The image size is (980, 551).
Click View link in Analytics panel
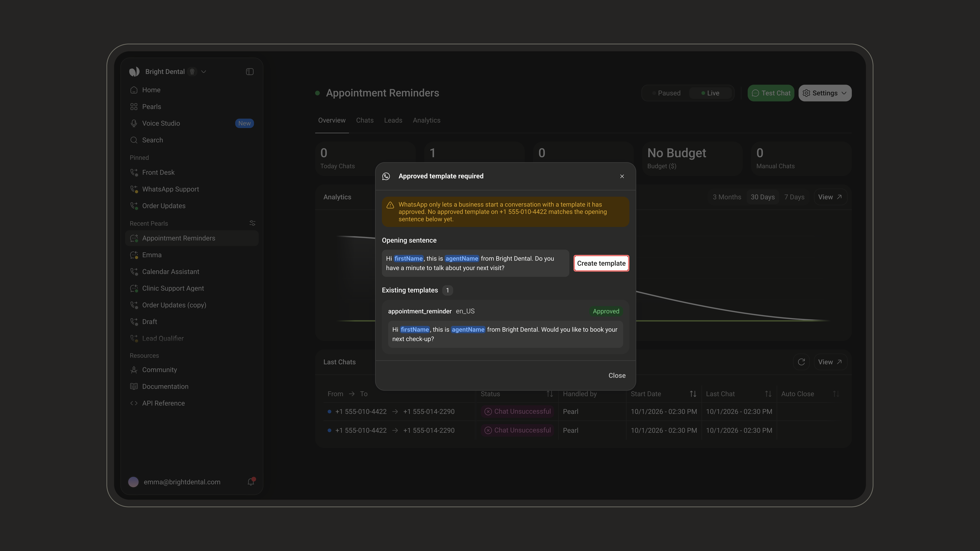[x=830, y=197]
